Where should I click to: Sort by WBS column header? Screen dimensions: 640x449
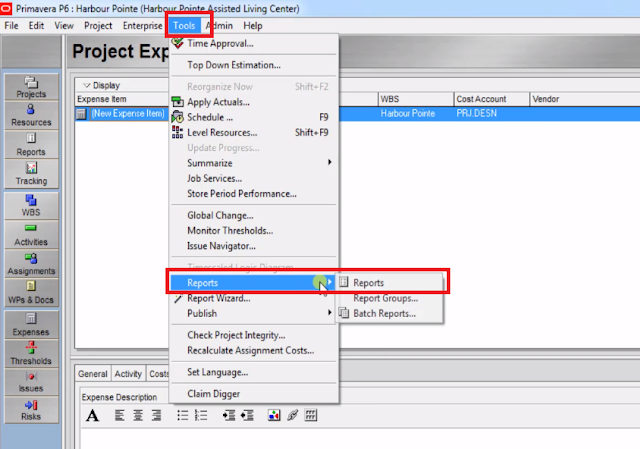[x=416, y=99]
